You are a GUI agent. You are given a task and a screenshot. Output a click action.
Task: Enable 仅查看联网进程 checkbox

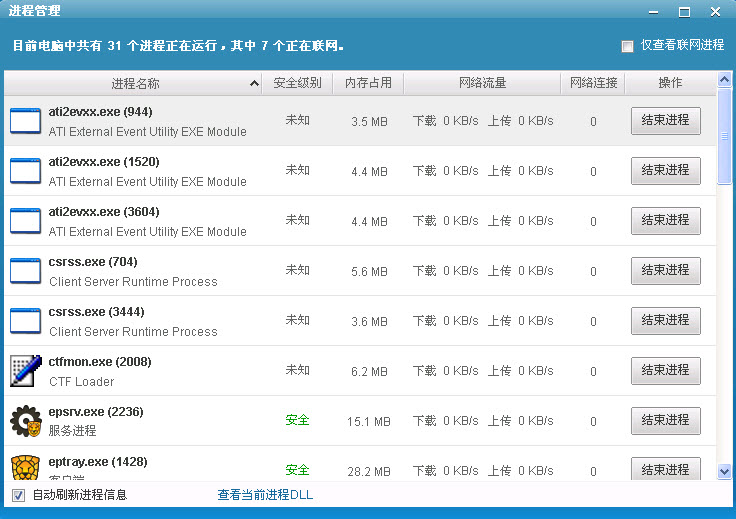627,46
